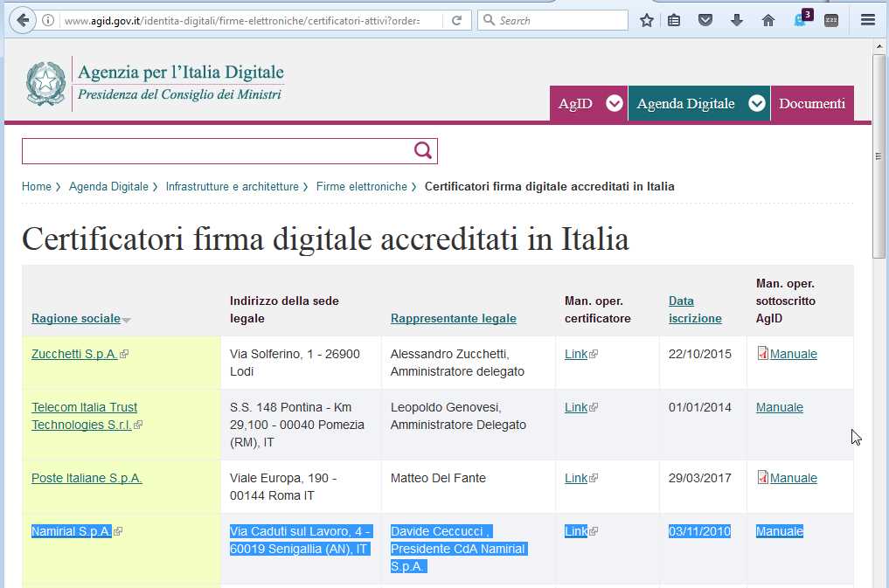Click the external link icon beside Zucchetti S.p.A.

pos(124,354)
